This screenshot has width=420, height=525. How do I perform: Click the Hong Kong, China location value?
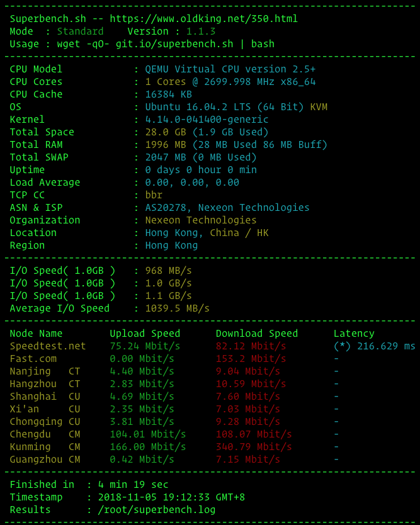coord(207,233)
